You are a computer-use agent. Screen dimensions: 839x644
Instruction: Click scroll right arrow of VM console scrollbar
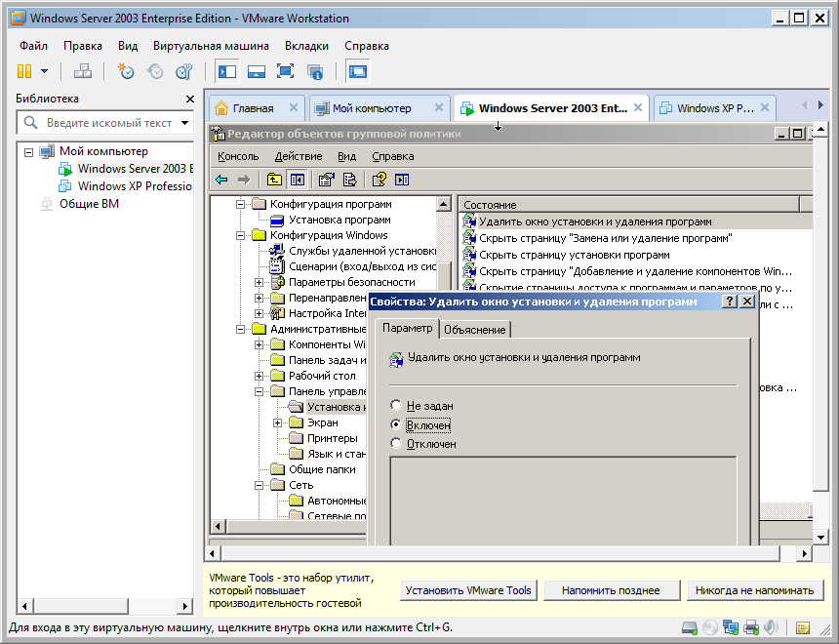pyautogui.click(x=804, y=553)
